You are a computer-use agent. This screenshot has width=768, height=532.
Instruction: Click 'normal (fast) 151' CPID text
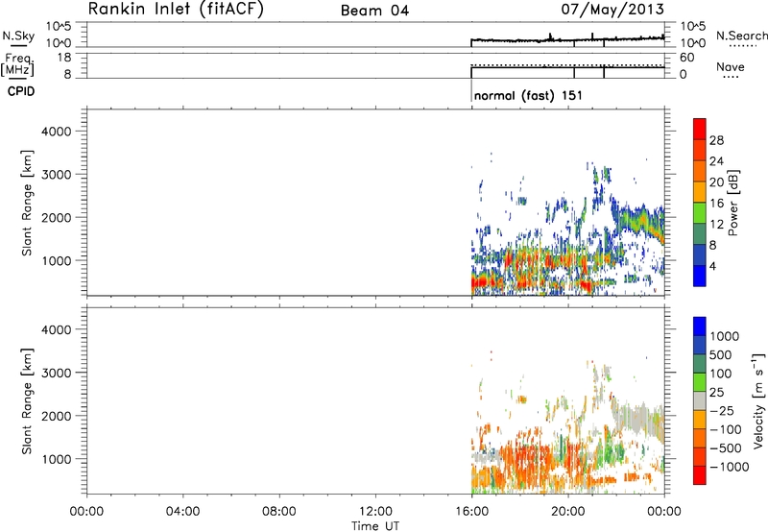[528, 95]
